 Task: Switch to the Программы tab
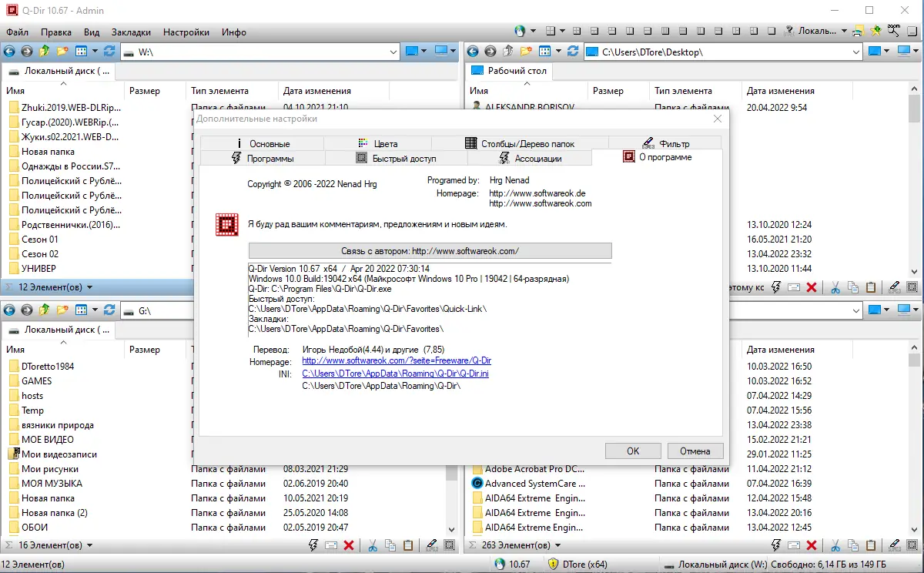[x=263, y=158]
